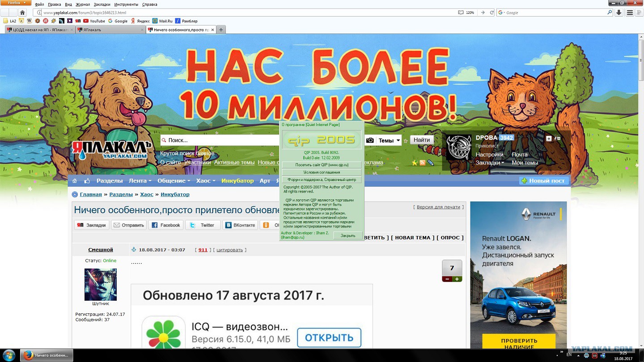Click the thumbs-up icon in navigation bar
Screen dimensions: 644x362
pos(87,181)
